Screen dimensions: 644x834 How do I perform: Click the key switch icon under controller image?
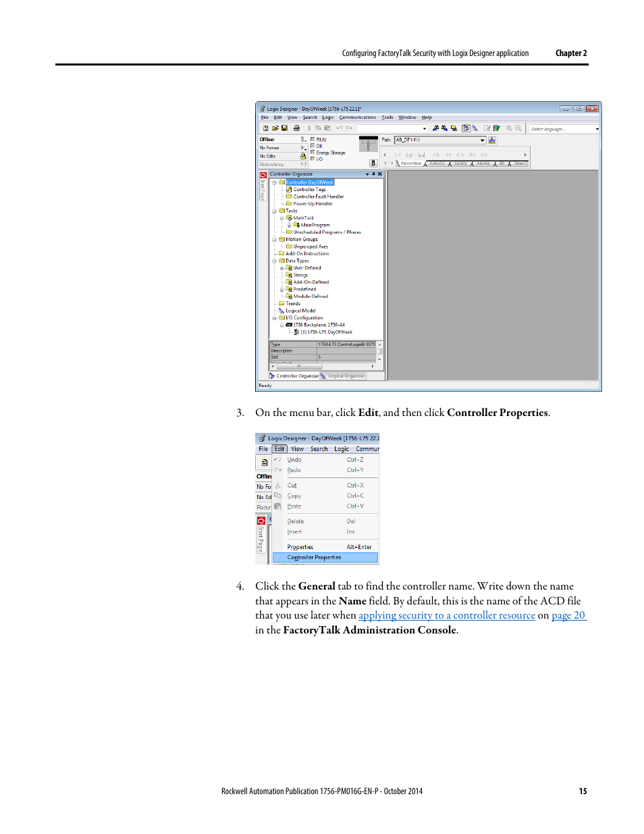tap(373, 163)
